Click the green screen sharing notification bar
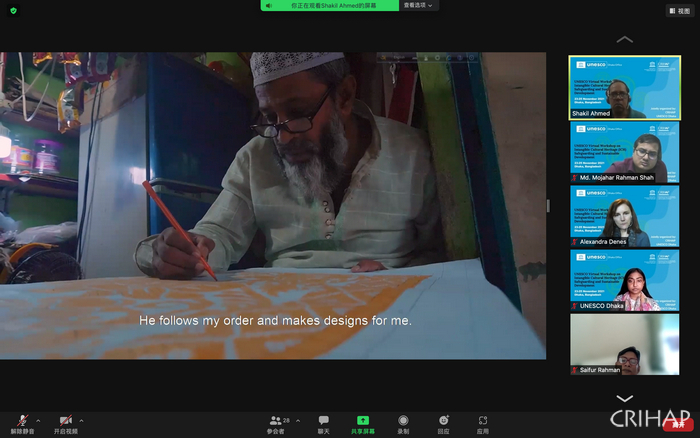Screen dimensions: 700x438 329,5
